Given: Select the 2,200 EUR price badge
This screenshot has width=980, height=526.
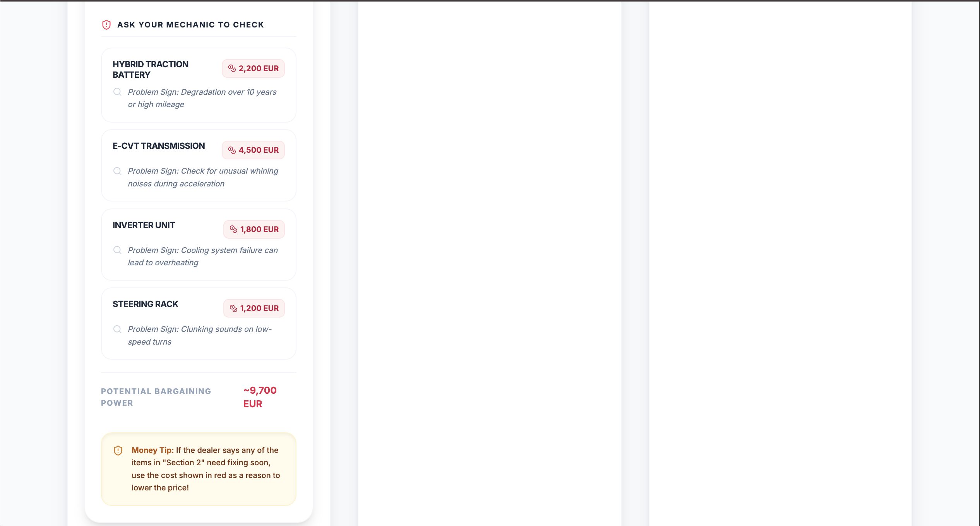Looking at the screenshot, I should pos(253,68).
